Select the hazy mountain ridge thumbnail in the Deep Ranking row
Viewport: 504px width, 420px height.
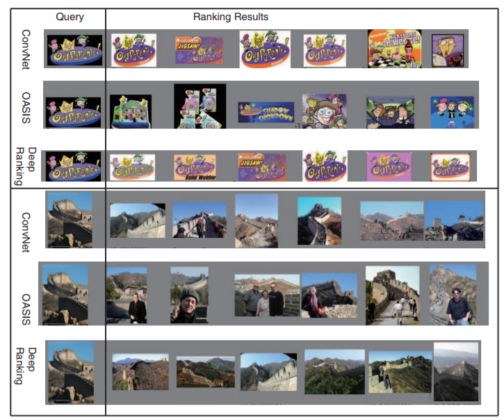pos(456,371)
